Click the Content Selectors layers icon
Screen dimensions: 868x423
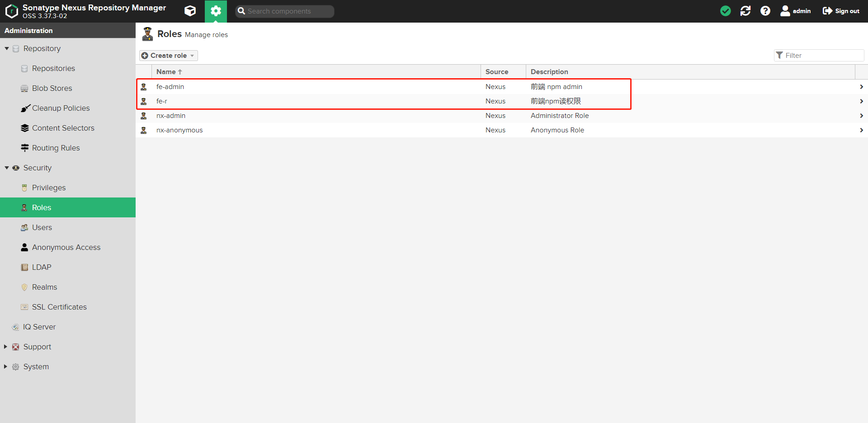tap(25, 128)
